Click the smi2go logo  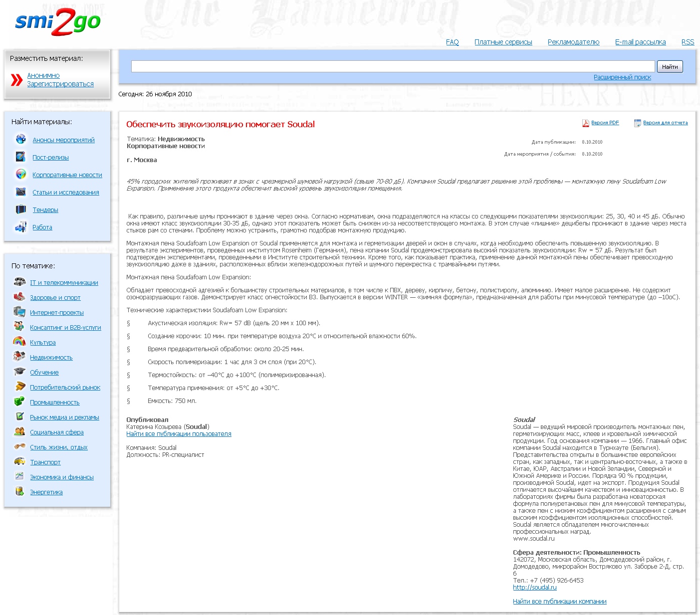58,22
